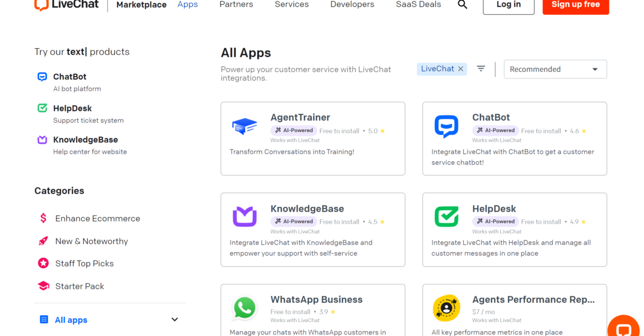This screenshot has width=644, height=336.
Task: Remove the LiveChat filter tag
Action: click(460, 69)
